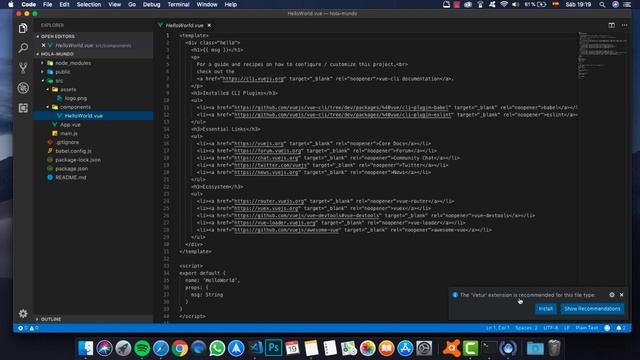Open the Manage gear in activity bar
Screen dimensions: 640x360
pos(23,313)
